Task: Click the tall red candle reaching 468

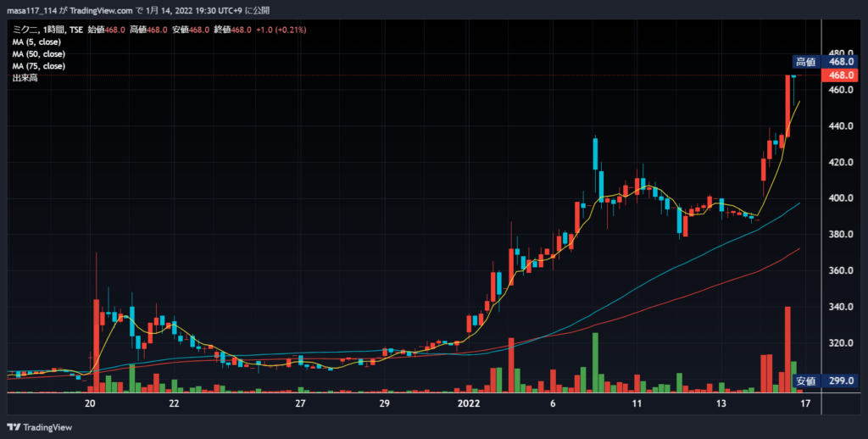Action: tap(787, 106)
